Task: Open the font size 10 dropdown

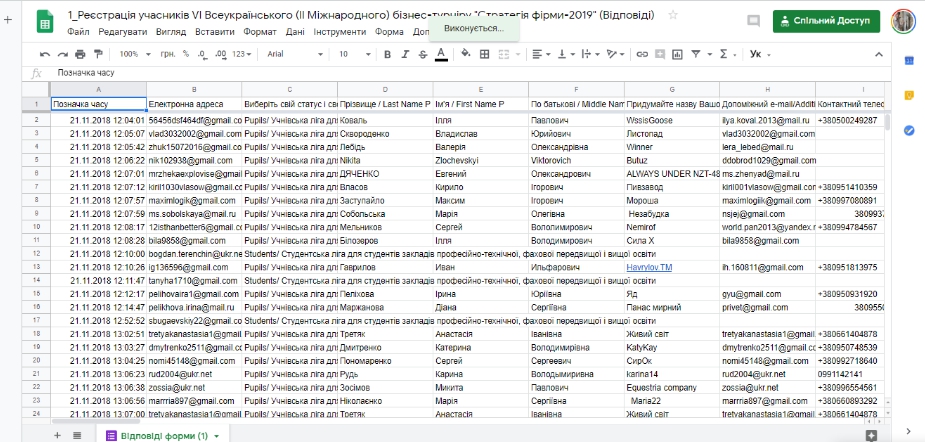Action: click(x=352, y=54)
